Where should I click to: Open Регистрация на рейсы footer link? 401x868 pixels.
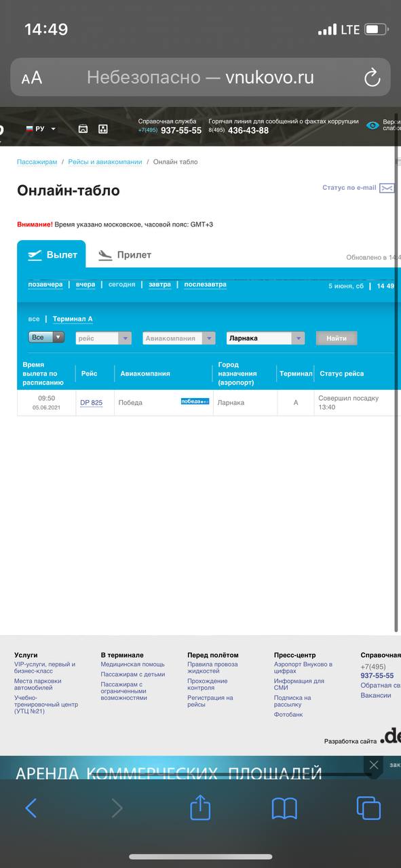point(210,701)
